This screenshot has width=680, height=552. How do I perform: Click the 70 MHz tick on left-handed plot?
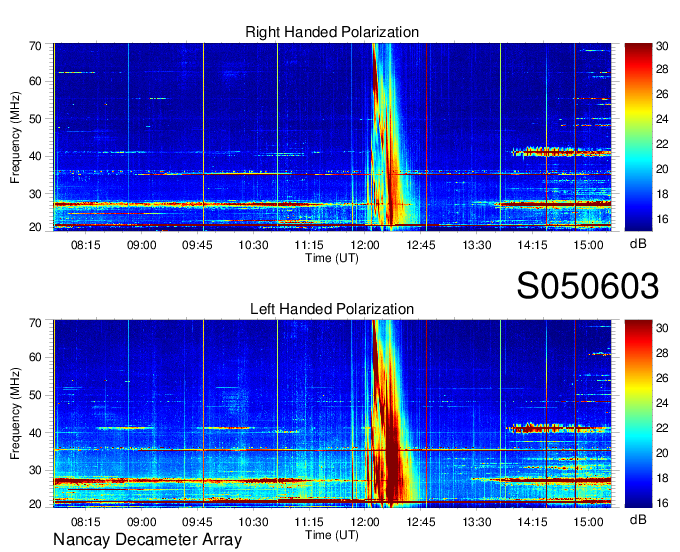tap(35, 323)
